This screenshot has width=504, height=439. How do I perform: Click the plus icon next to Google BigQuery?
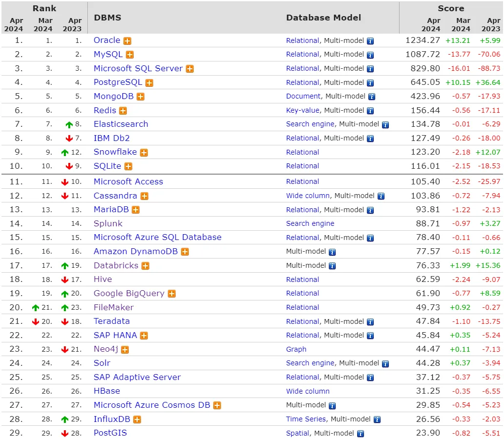click(x=172, y=294)
